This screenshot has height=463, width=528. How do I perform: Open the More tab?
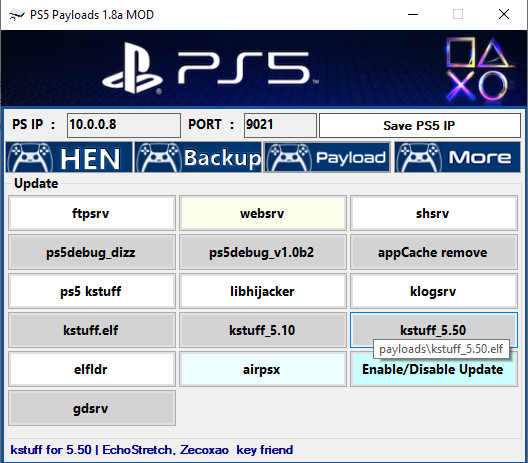coord(457,157)
